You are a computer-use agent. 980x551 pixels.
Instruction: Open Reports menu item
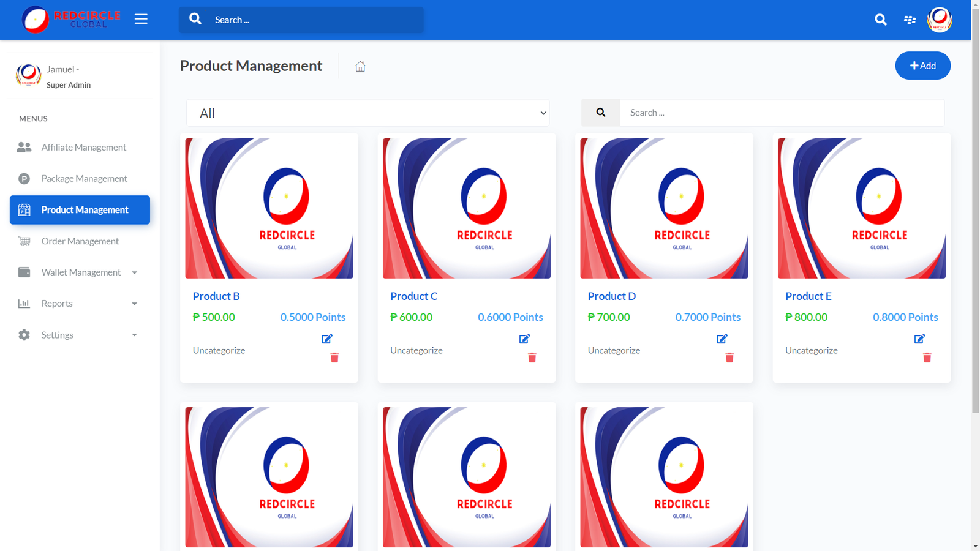click(80, 304)
